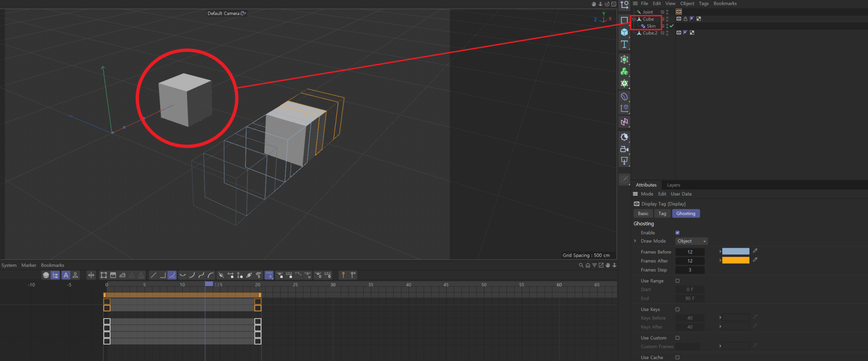This screenshot has height=361, width=868.
Task: Select the purple bend deformer icon
Action: 624,96
